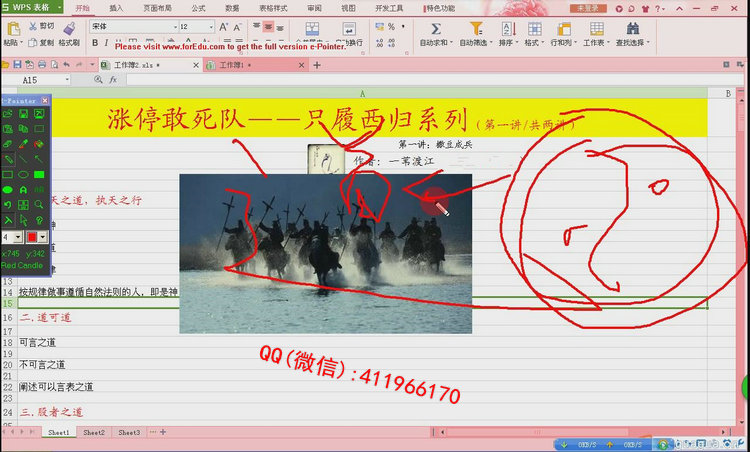Expand the Rows and Columns (行和列) dropdown
The image size is (750, 452).
coord(575,43)
